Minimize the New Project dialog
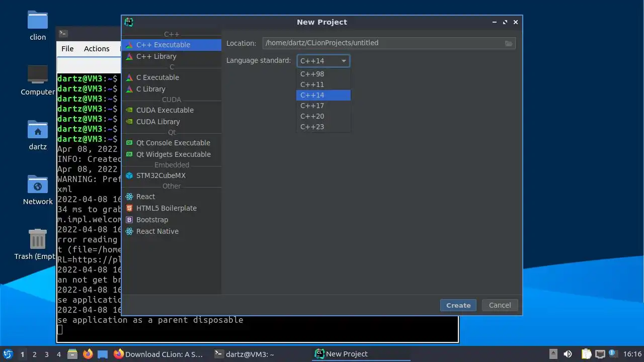This screenshot has height=362, width=644. [495, 22]
